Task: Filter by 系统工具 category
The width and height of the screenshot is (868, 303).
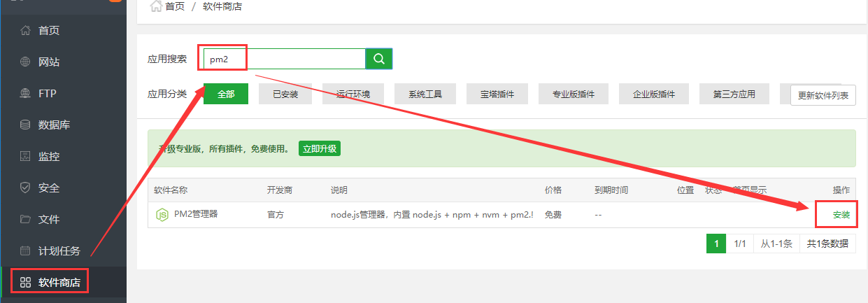Action: tap(425, 94)
